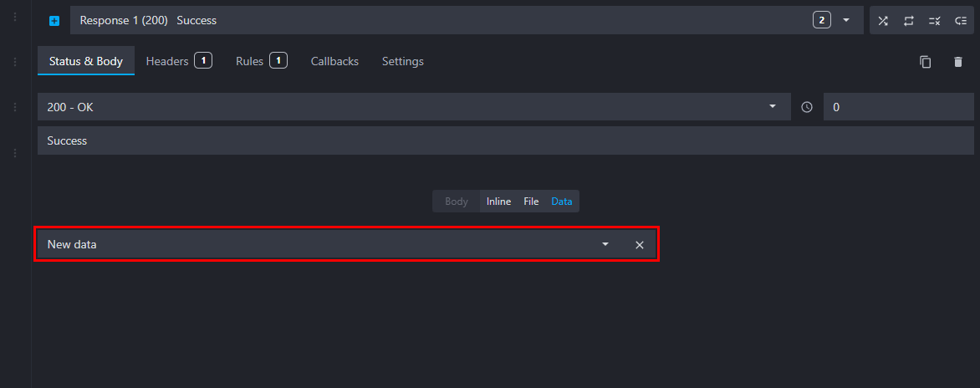The height and width of the screenshot is (388, 980).
Task: Open the Settings tab
Action: click(x=402, y=61)
